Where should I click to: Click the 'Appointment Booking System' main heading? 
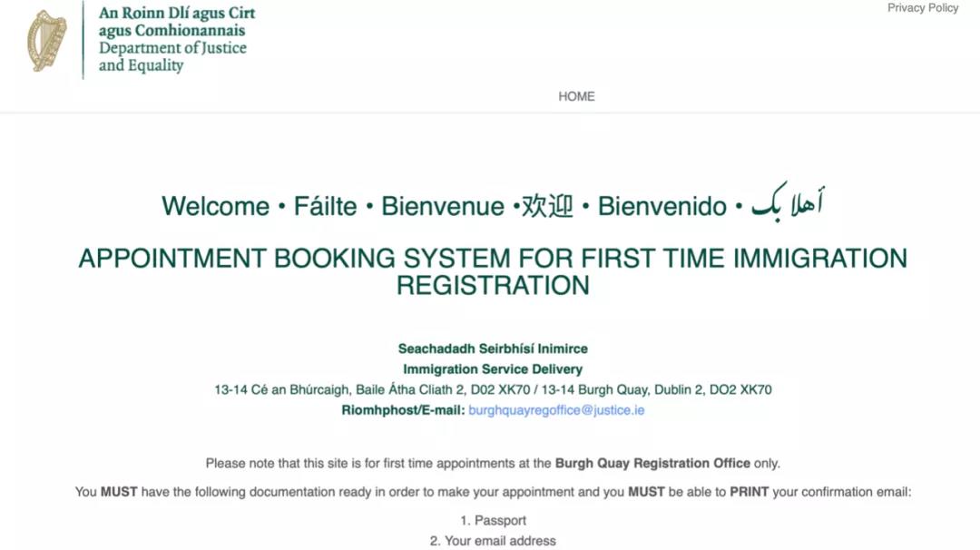click(493, 271)
